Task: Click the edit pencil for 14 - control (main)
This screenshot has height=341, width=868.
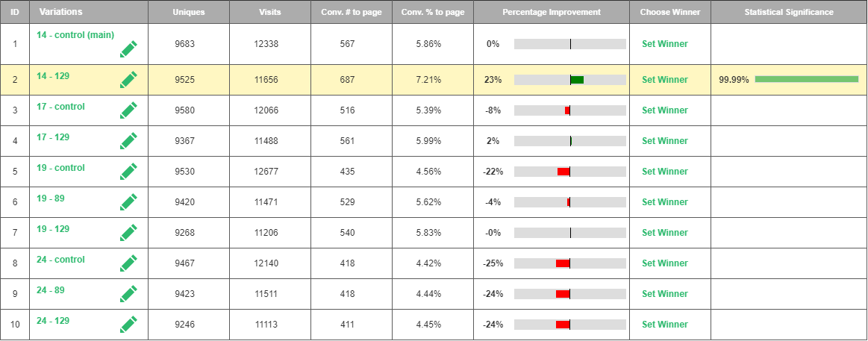Action: [x=128, y=49]
